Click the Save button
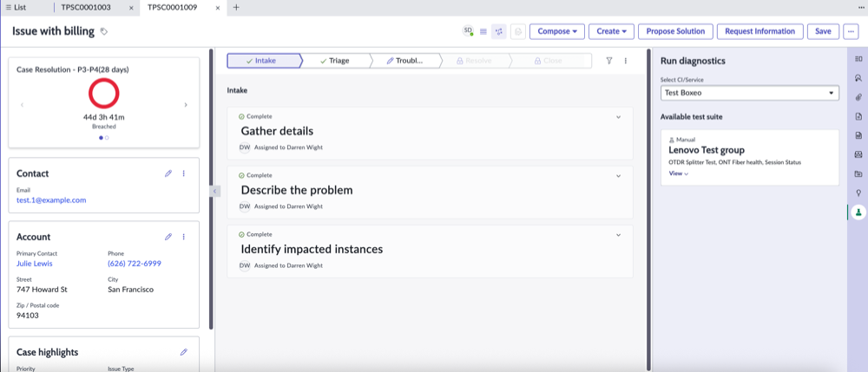Viewport: 868px width, 372px height. tap(823, 31)
